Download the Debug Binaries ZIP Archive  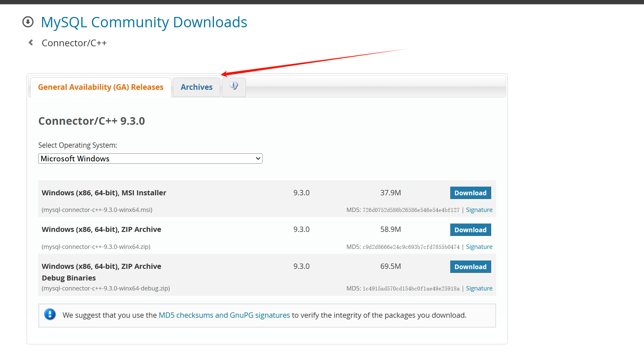pos(470,267)
